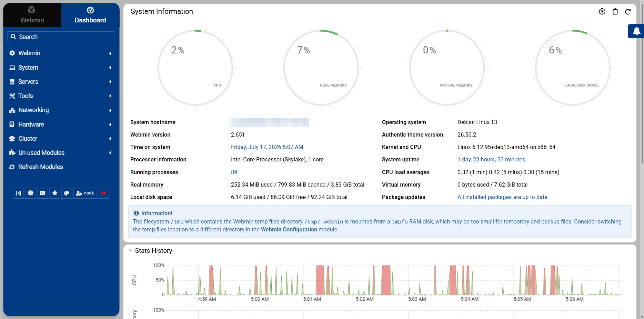Click the Webmin Configuration module link
Viewport: 644px width, 319px height.
tap(289, 230)
